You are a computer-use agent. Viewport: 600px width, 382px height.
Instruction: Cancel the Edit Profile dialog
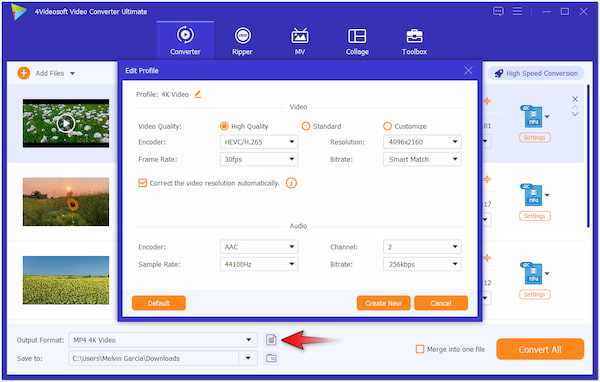(441, 303)
